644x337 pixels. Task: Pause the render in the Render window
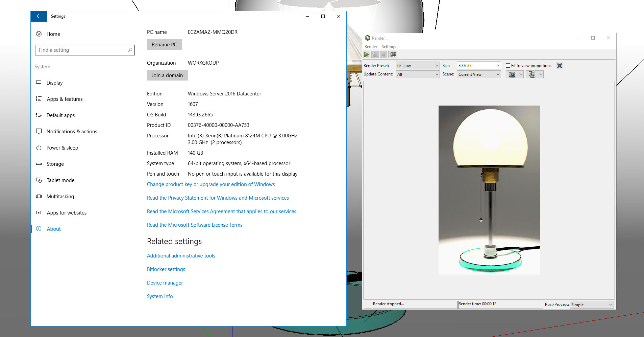pyautogui.click(x=375, y=54)
